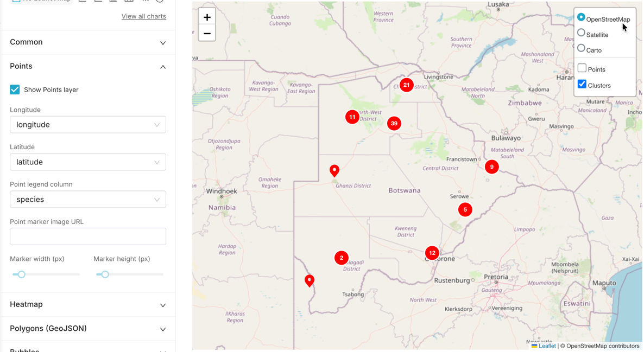This screenshot has height=352, width=644.
Task: Enable Points overlay in layer control
Action: [x=582, y=68]
